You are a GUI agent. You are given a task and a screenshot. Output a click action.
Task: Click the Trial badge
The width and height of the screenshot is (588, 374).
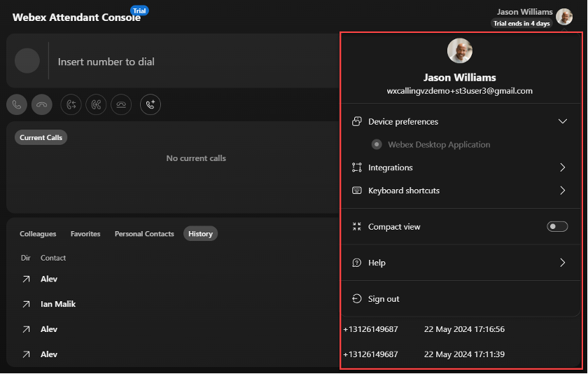(139, 11)
